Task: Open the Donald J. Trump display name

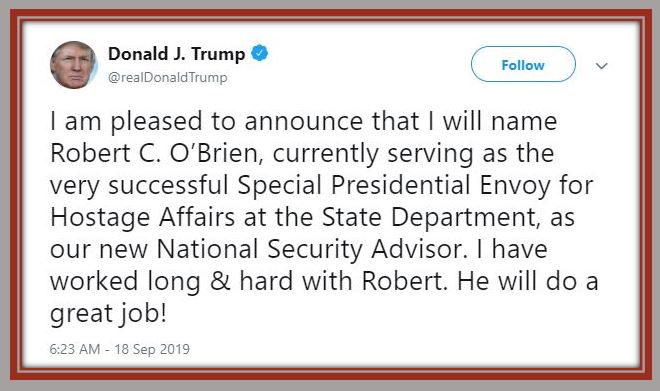Action: (x=176, y=54)
